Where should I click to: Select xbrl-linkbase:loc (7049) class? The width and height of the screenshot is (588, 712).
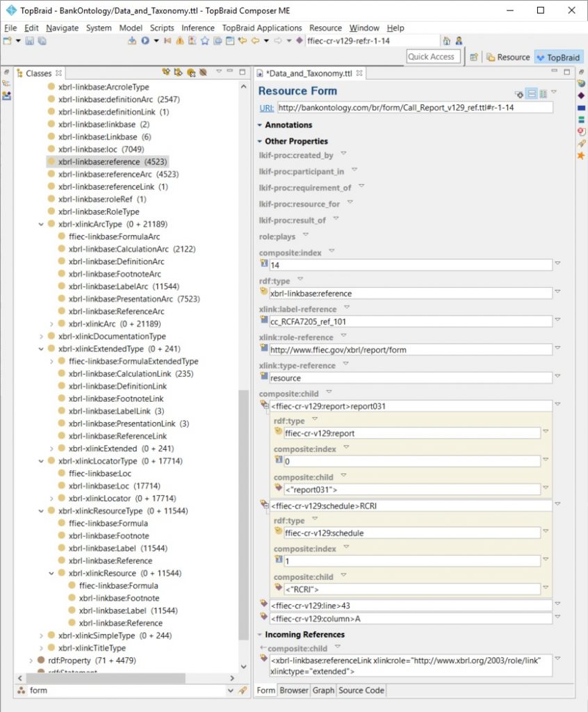point(101,149)
